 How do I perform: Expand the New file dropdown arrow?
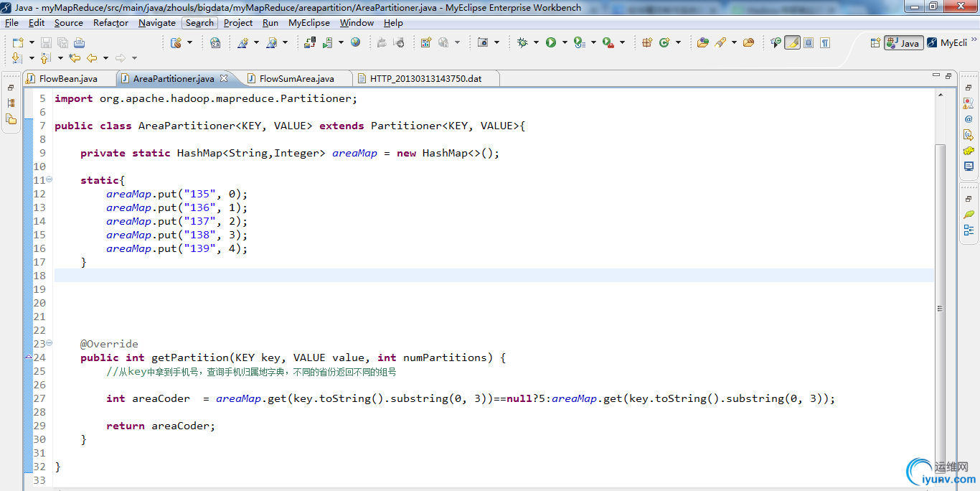tap(31, 43)
